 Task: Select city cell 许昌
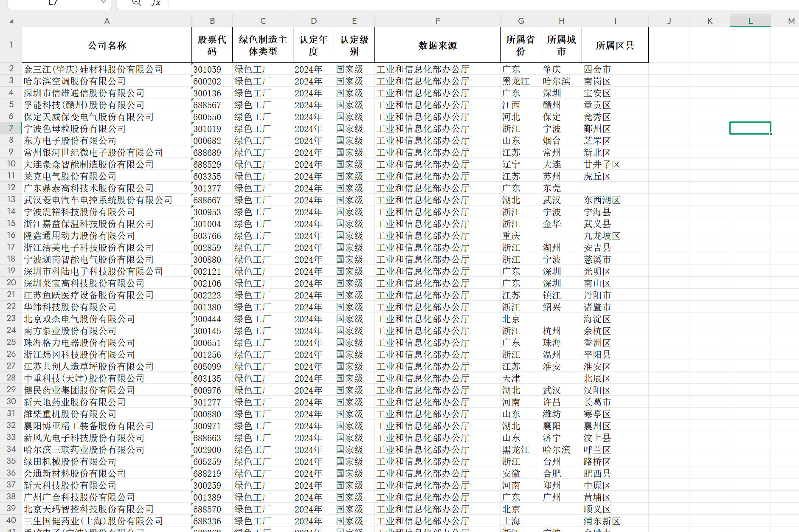tap(561, 402)
